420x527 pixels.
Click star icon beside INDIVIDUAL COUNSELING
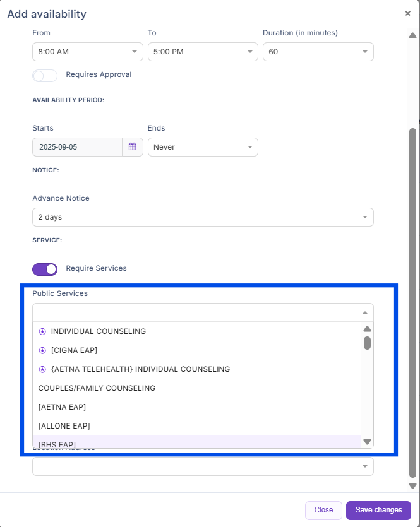(42, 331)
